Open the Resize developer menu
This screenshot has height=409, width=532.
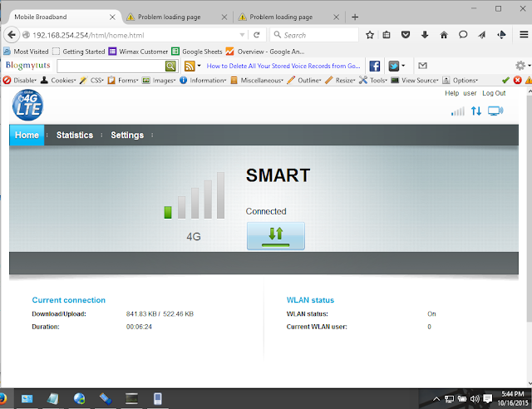click(x=340, y=81)
